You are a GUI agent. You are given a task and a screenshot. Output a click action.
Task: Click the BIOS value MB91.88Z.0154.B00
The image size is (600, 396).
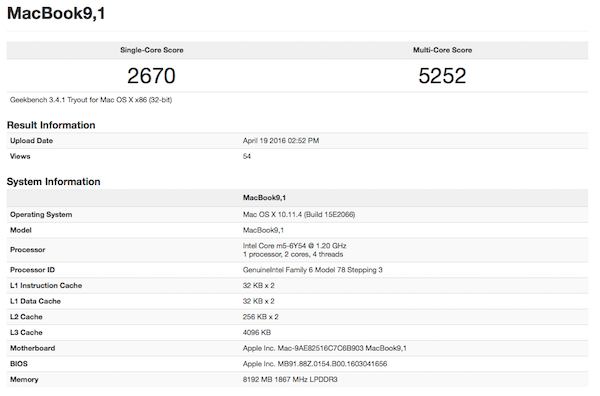click(315, 364)
